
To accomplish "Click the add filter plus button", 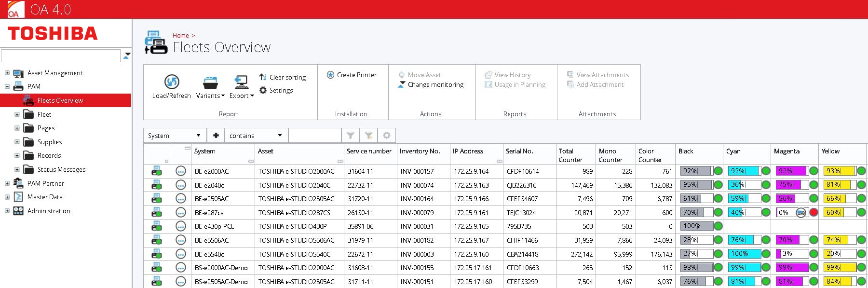I will point(216,136).
